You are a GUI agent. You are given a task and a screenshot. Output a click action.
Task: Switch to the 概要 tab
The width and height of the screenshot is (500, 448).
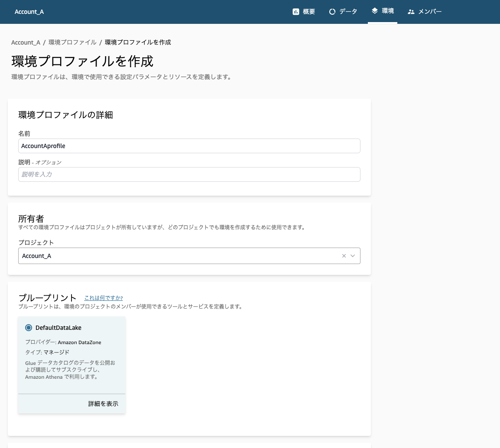(x=303, y=12)
